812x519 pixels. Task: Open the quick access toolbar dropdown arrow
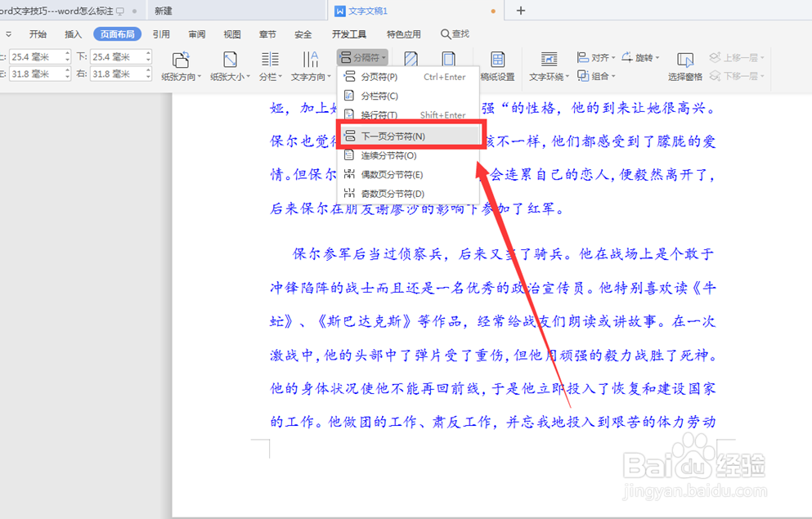tap(8, 34)
